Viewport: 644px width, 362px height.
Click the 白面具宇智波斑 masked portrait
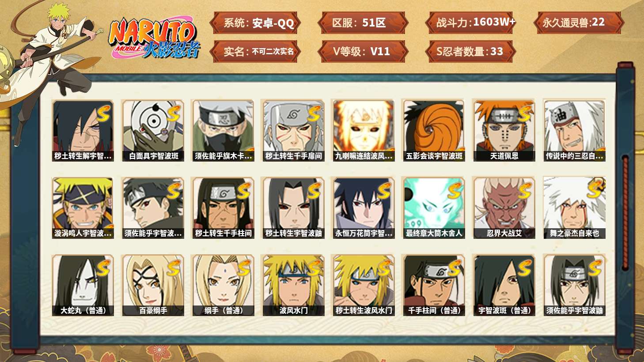pos(153,130)
